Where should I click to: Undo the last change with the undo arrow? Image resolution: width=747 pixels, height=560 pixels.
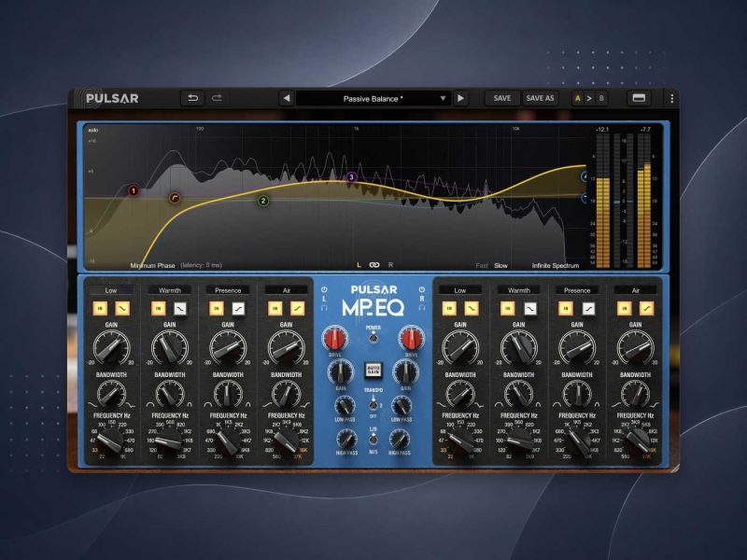click(192, 98)
